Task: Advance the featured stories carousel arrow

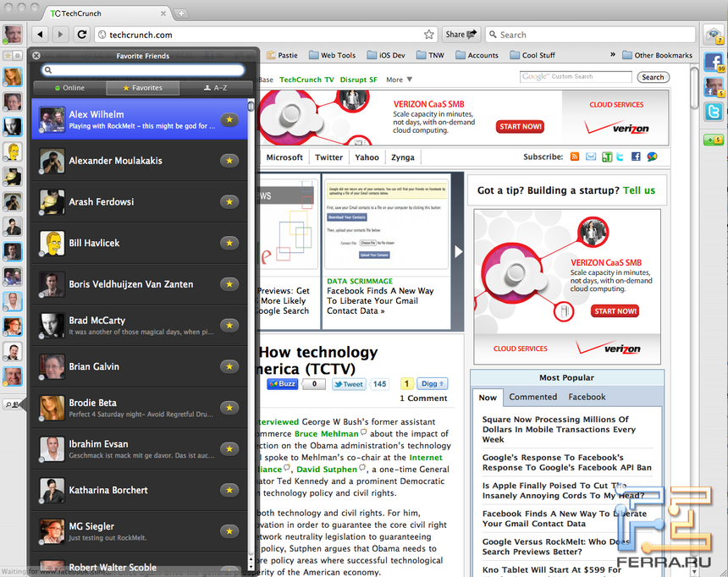Action: point(458,251)
